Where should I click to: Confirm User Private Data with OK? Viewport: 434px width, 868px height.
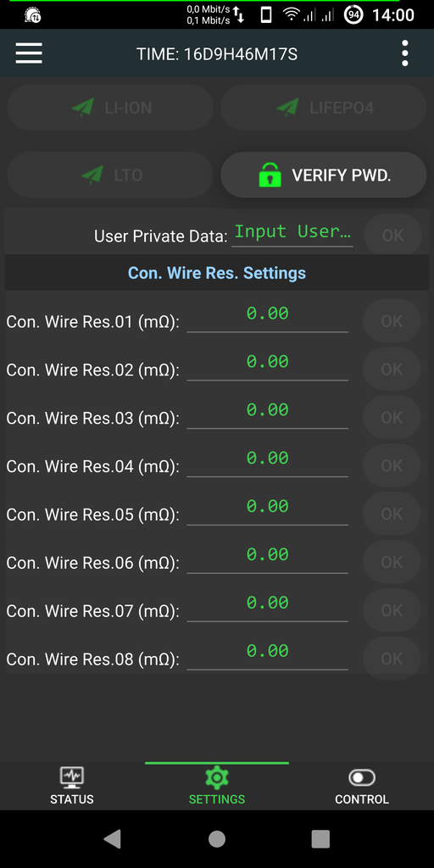click(393, 236)
